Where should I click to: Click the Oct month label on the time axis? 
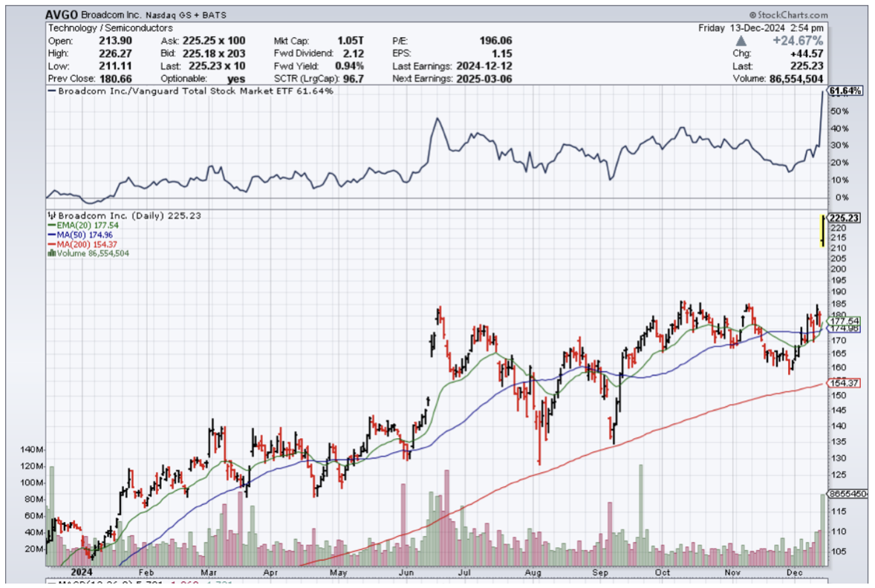663,572
